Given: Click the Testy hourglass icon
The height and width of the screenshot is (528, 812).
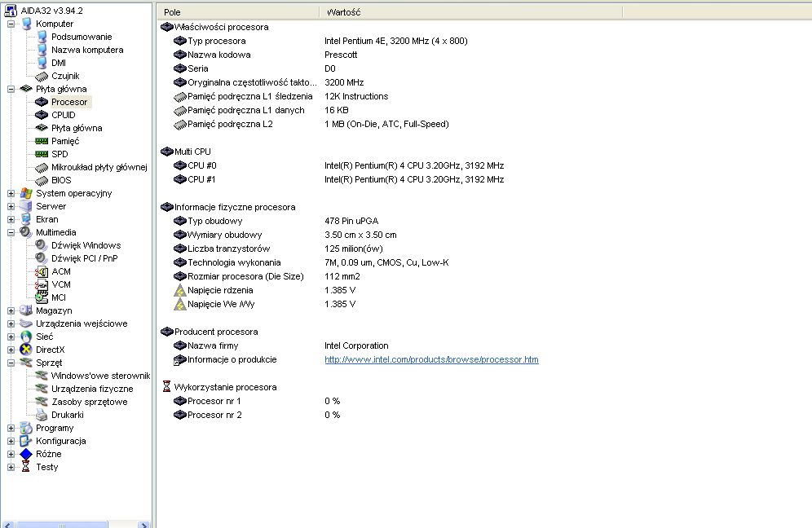Looking at the screenshot, I should click(26, 467).
